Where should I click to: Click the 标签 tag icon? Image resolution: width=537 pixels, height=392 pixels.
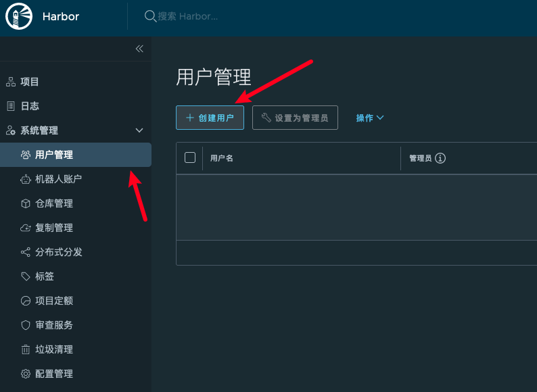click(25, 276)
